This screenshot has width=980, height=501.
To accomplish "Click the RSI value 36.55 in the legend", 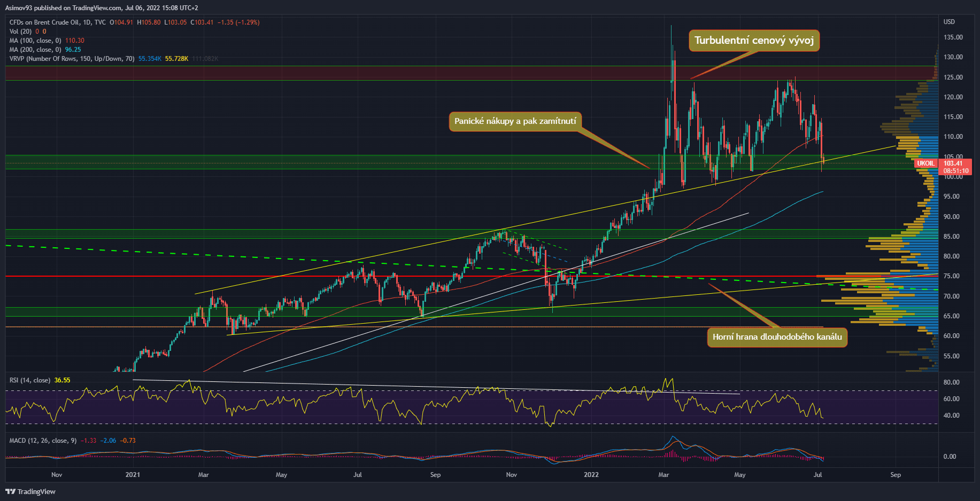I will [62, 380].
